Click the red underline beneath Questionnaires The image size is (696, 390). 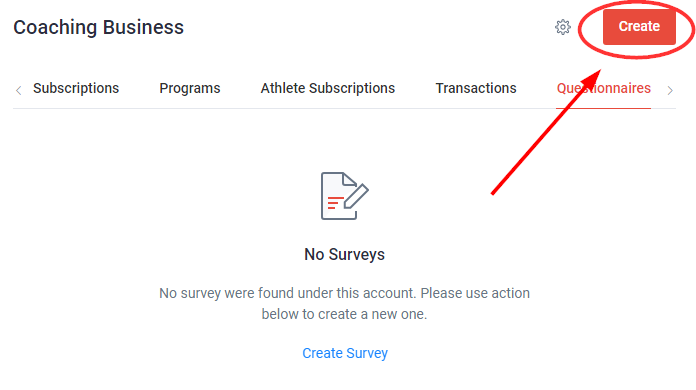click(x=604, y=108)
